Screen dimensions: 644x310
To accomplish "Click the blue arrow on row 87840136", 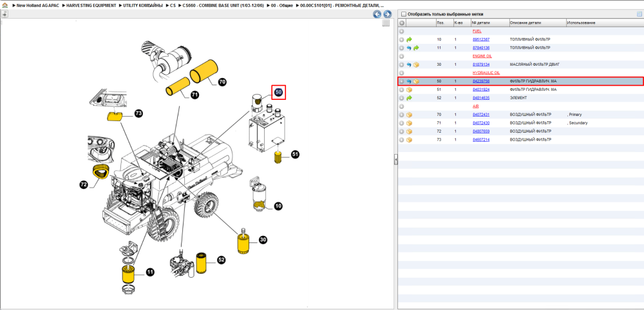I will point(409,48).
